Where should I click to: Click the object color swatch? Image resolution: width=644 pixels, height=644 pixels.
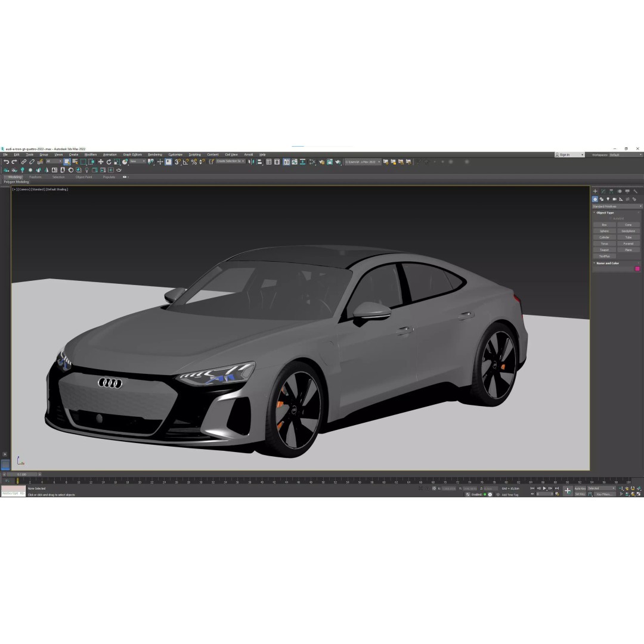coord(637,268)
